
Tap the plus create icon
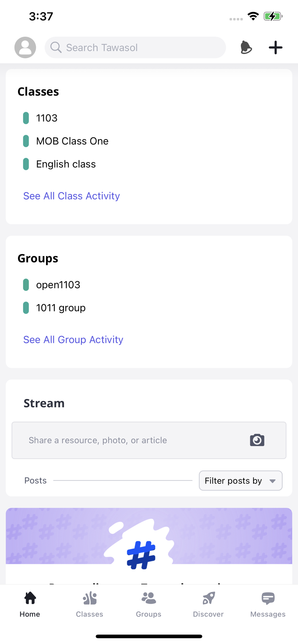[276, 47]
